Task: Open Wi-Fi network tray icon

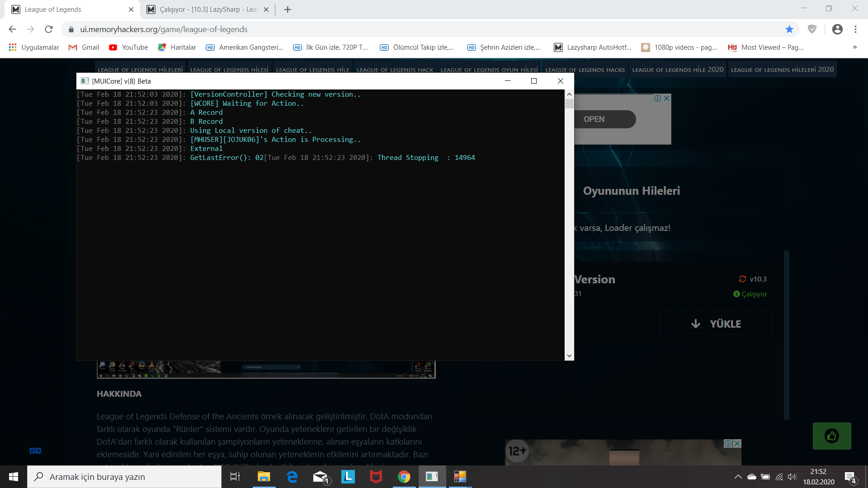Action: pos(779,477)
